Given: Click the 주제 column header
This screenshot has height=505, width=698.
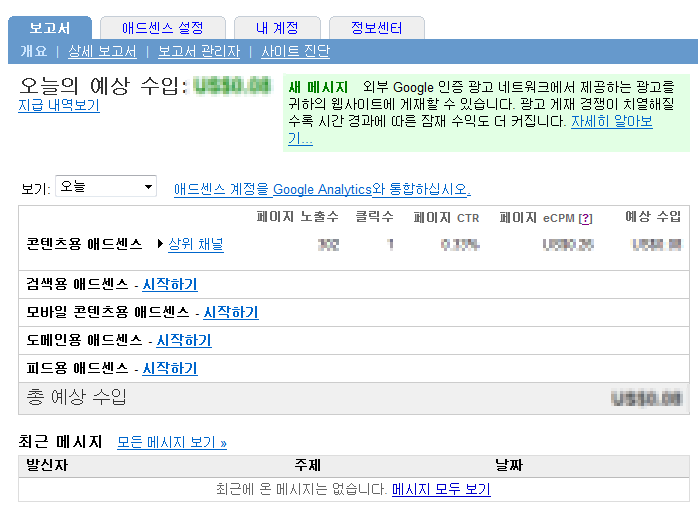Looking at the screenshot, I should [x=308, y=465].
